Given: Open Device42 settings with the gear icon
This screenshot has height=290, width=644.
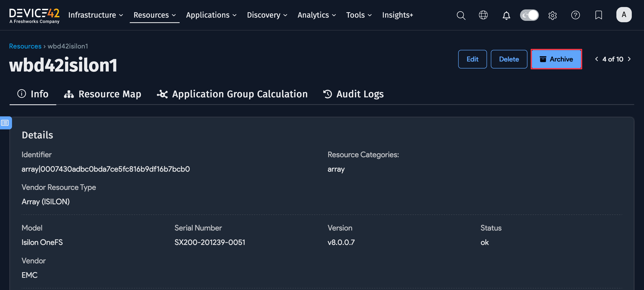Looking at the screenshot, I should tap(552, 15).
